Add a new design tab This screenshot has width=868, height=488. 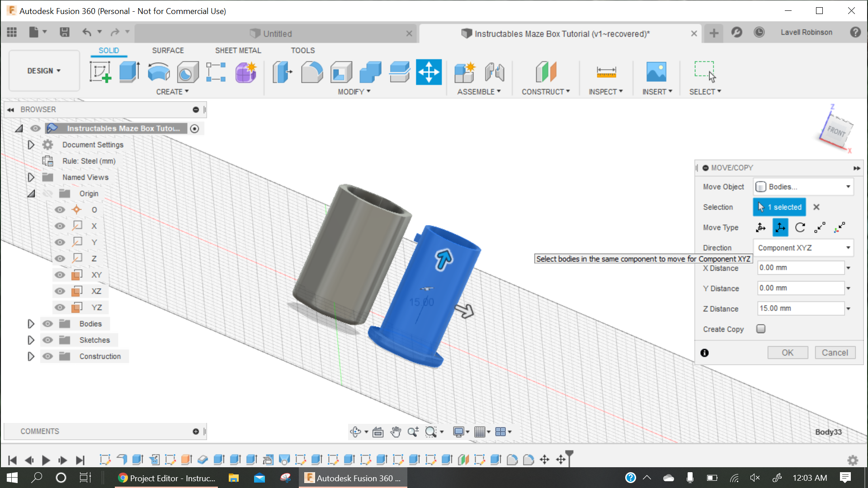[x=714, y=33]
